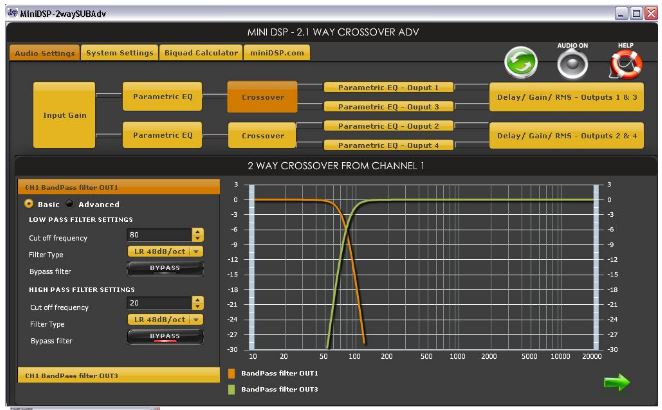This screenshot has width=662, height=410.
Task: Switch to the System Settings tab
Action: point(119,53)
